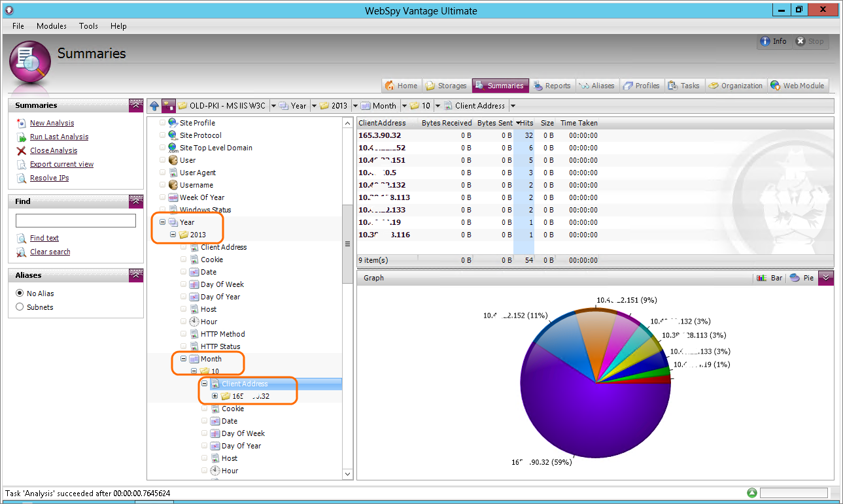Expand the 165.x.90.32 folder node in tree
This screenshot has width=843, height=504.
click(215, 396)
